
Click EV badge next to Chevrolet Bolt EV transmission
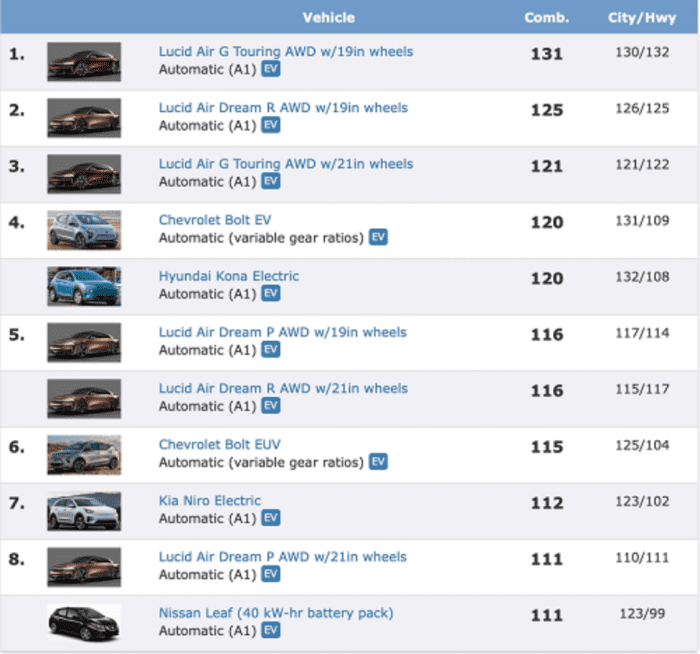[378, 237]
